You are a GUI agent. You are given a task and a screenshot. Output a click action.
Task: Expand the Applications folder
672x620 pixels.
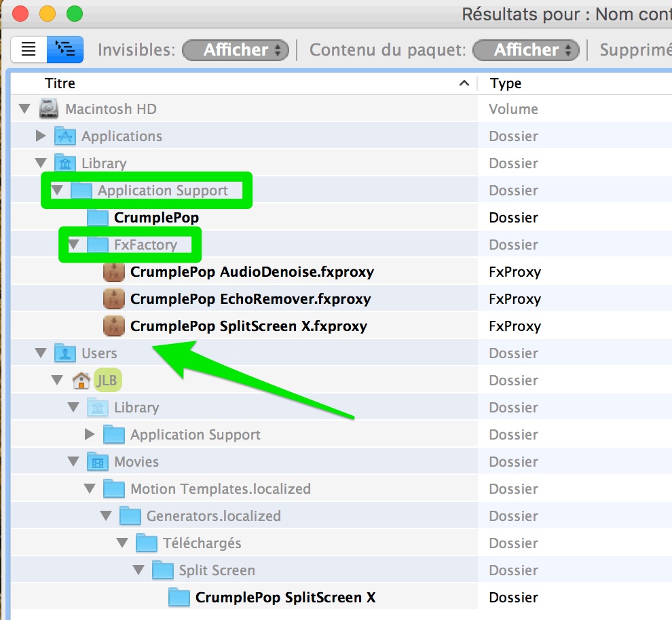(x=41, y=136)
